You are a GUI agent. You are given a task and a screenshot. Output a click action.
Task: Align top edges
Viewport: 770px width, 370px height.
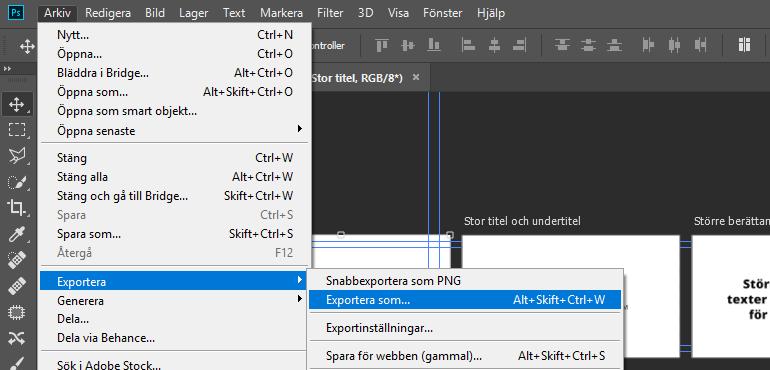(x=382, y=45)
